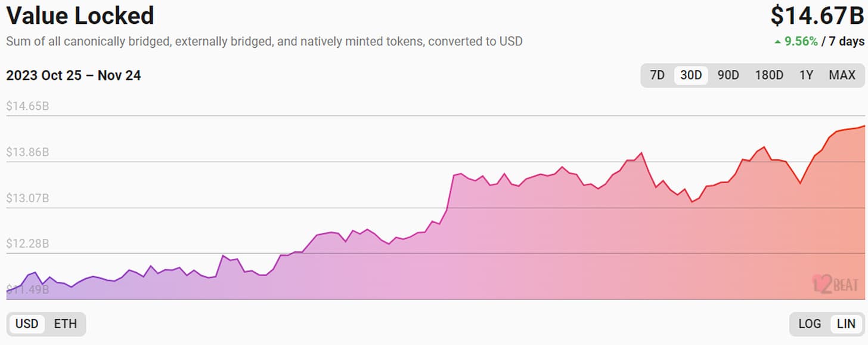The width and height of the screenshot is (868, 345).
Task: Click the $14.67B total value
Action: pyautogui.click(x=817, y=16)
